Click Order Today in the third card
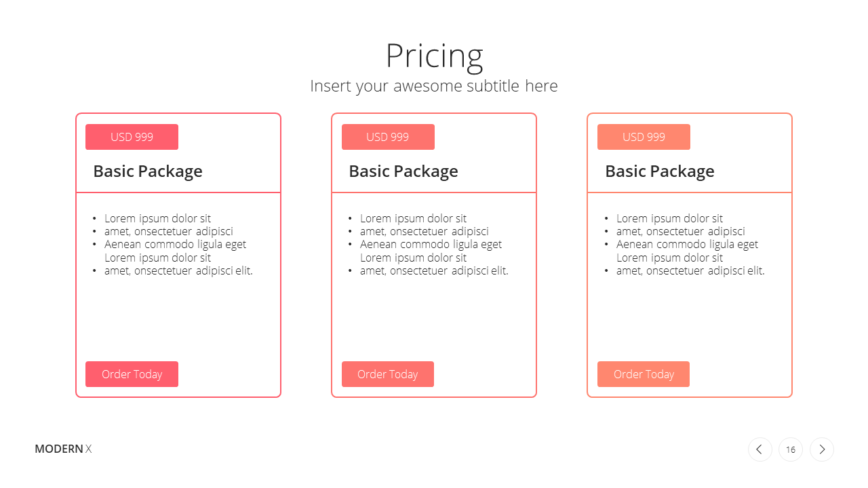Screen dimensions: 868x488 tap(644, 374)
